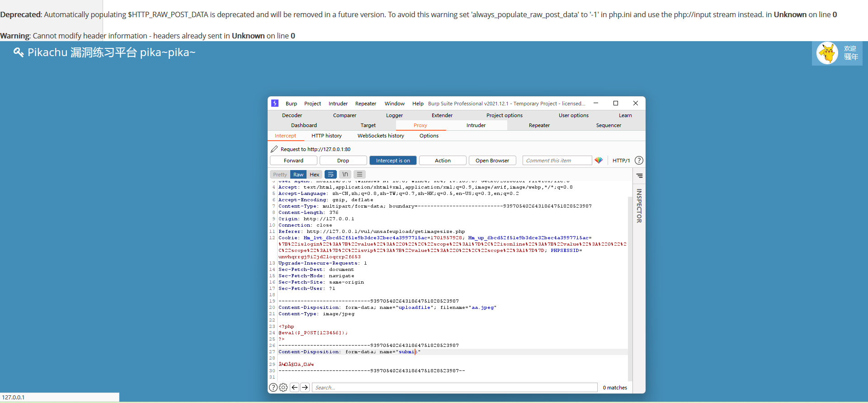Click the Pikachu 漏洞练习平台 page title
Screen dimensions: 868x403
(112, 52)
